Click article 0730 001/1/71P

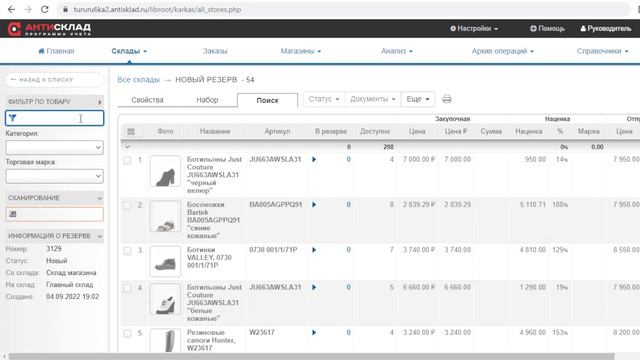[273, 250]
